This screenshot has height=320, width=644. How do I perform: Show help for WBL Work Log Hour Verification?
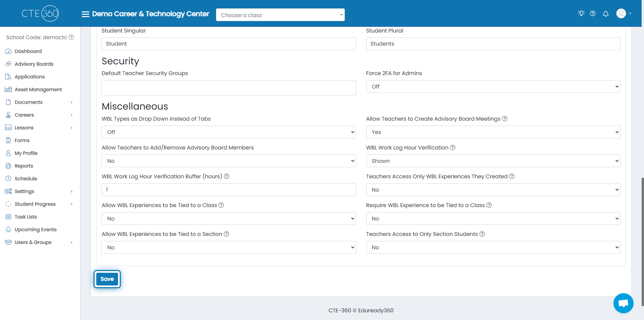[x=452, y=147]
